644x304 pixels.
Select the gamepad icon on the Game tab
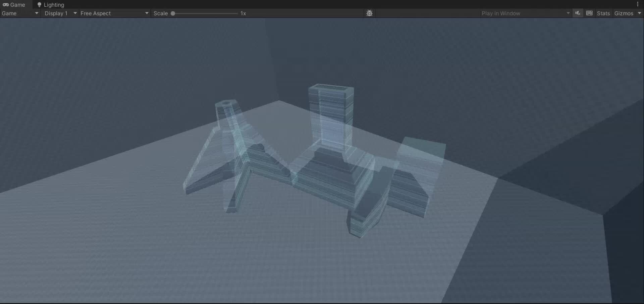click(5, 4)
